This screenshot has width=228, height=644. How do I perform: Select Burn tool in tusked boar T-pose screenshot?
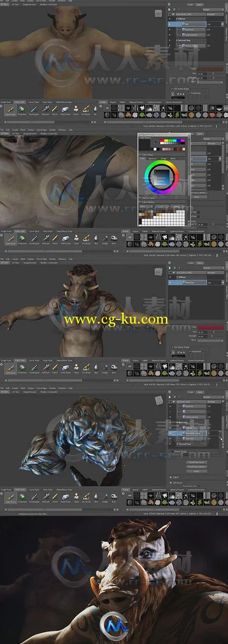(x=114, y=368)
